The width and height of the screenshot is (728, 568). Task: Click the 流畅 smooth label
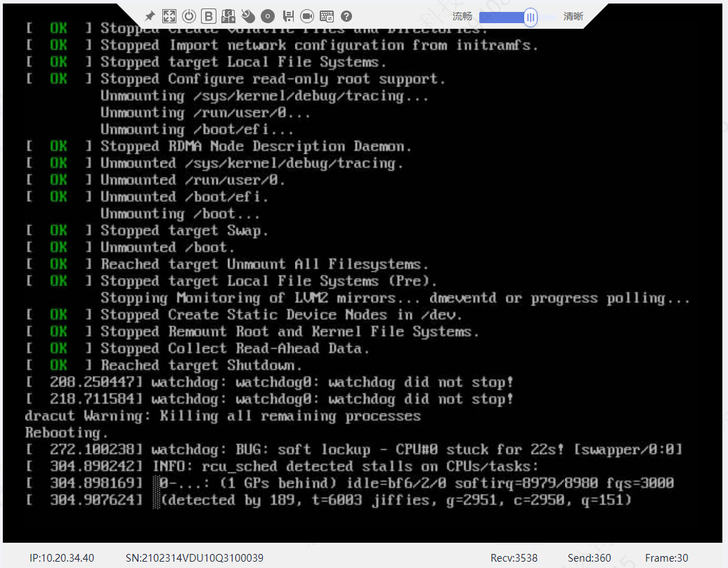[462, 17]
